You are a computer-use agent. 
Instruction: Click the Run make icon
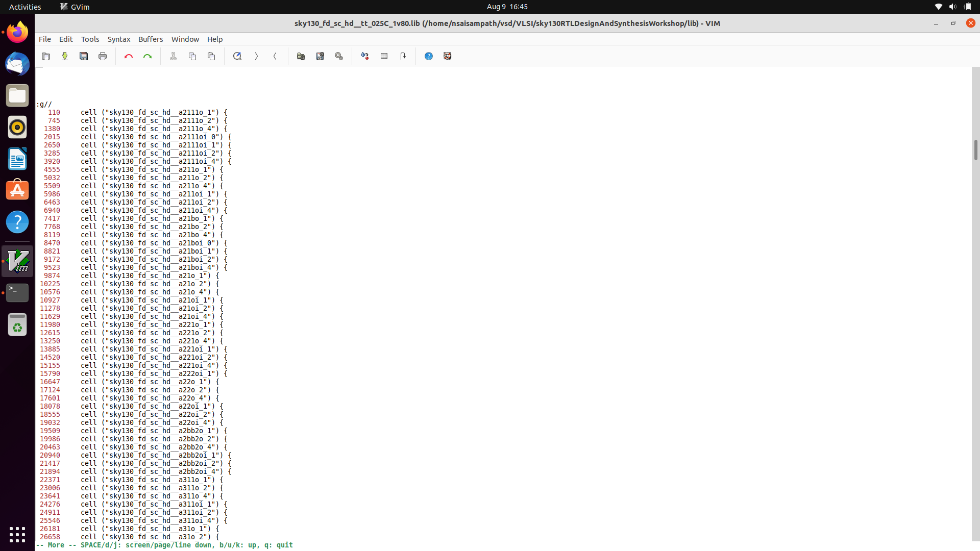(x=365, y=56)
